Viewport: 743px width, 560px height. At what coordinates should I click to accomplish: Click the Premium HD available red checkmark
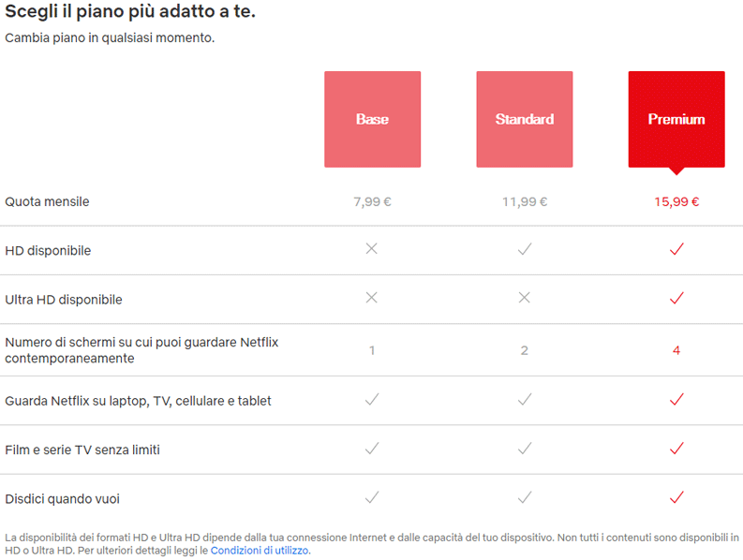pos(676,249)
